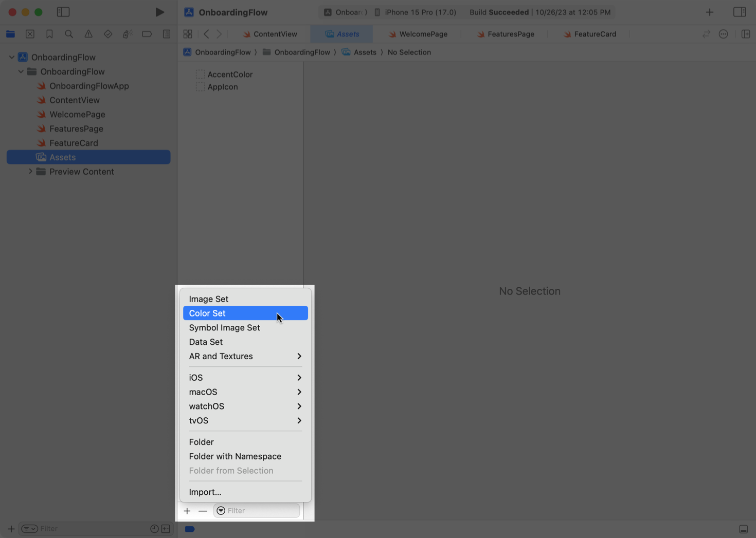Open the Find navigator magnifier icon
The image size is (756, 538).
click(x=69, y=34)
